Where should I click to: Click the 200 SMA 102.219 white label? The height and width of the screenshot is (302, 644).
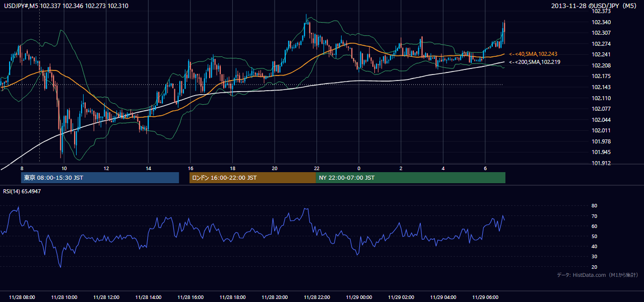tap(534, 62)
